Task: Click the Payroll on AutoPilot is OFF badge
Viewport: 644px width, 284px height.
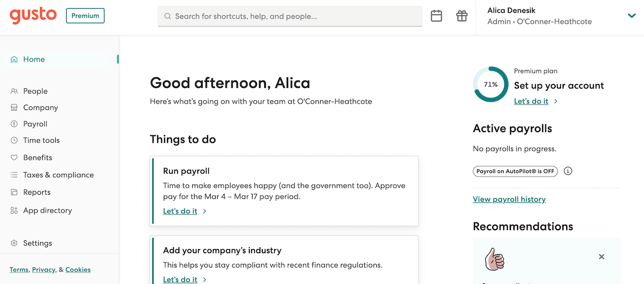Action: [515, 171]
